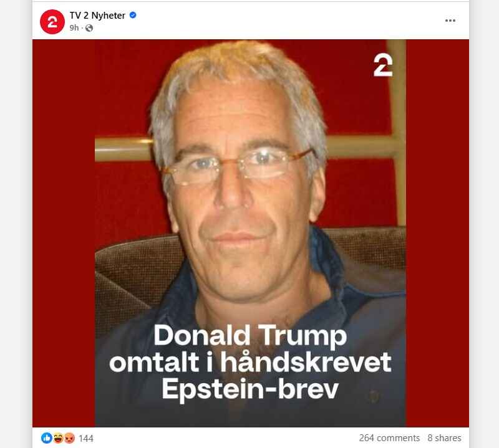Open the 264 comments link
This screenshot has width=499, height=448.
tap(389, 438)
